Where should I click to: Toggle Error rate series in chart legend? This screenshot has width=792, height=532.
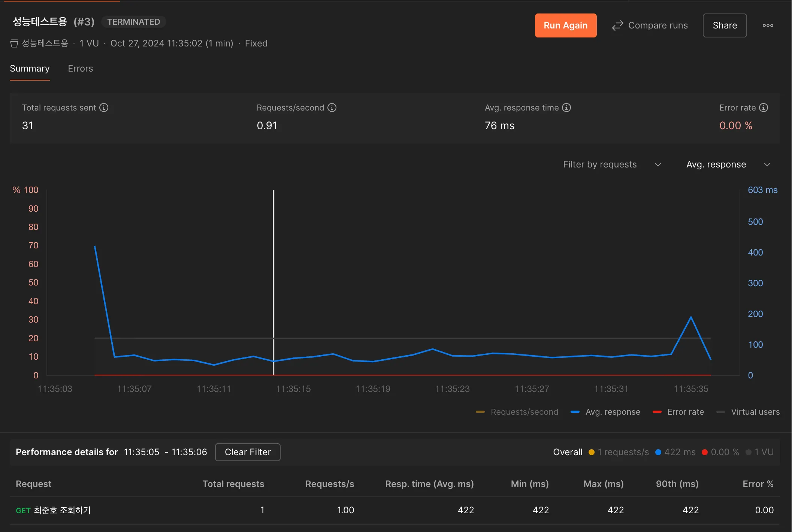(x=685, y=412)
